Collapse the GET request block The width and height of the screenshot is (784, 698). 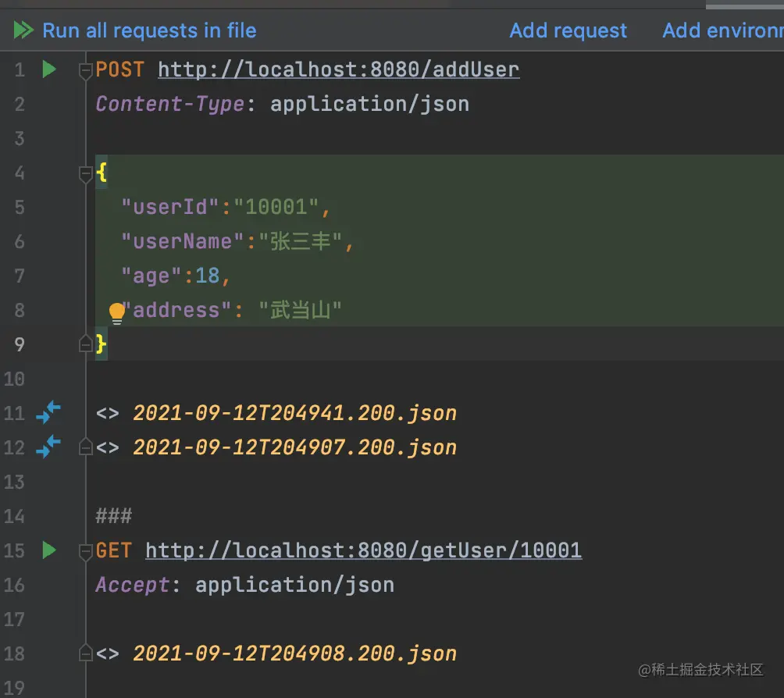click(x=85, y=550)
